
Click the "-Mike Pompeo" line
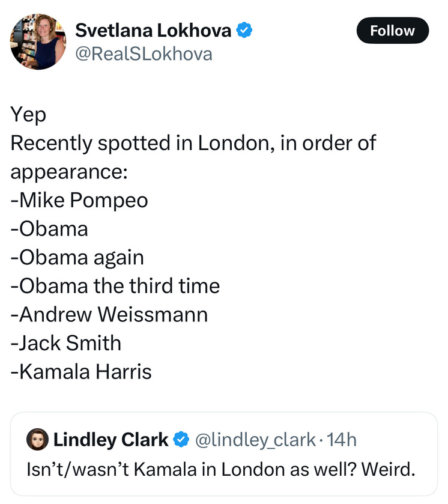79,200
